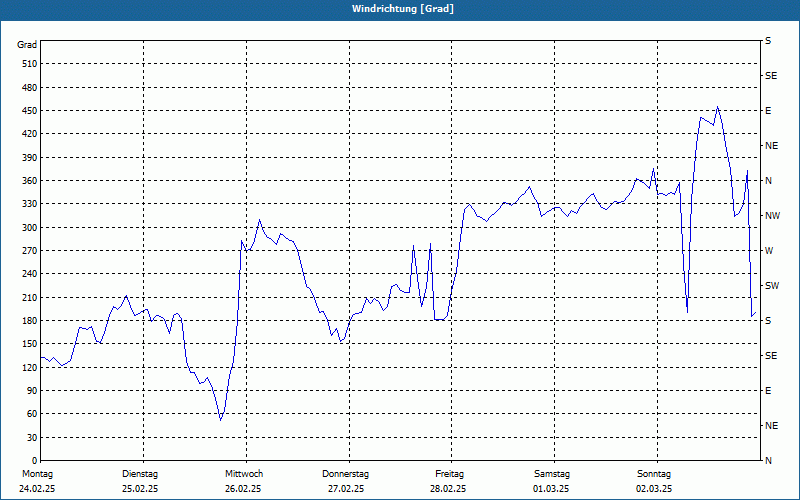Screen dimensions: 800x500
Task: Click the 'N' compass label on the 360 gridline
Action: (x=768, y=181)
